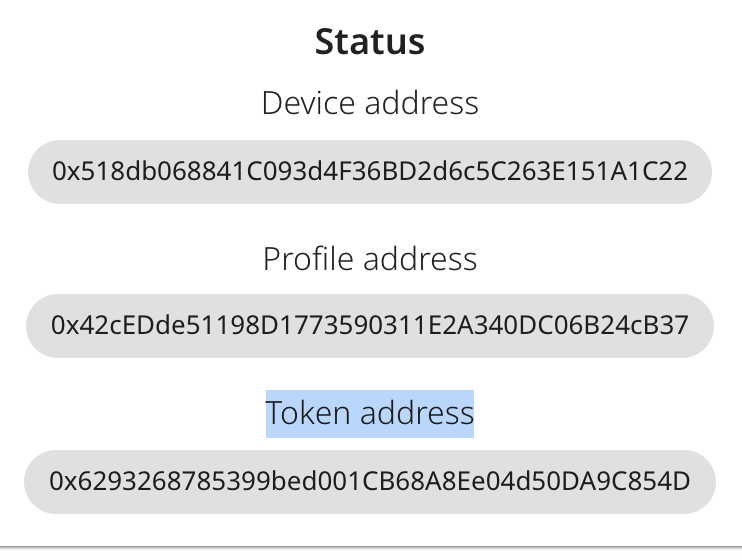Select the Profile address value pill
Image resolution: width=742 pixels, height=560 pixels.
click(x=370, y=326)
